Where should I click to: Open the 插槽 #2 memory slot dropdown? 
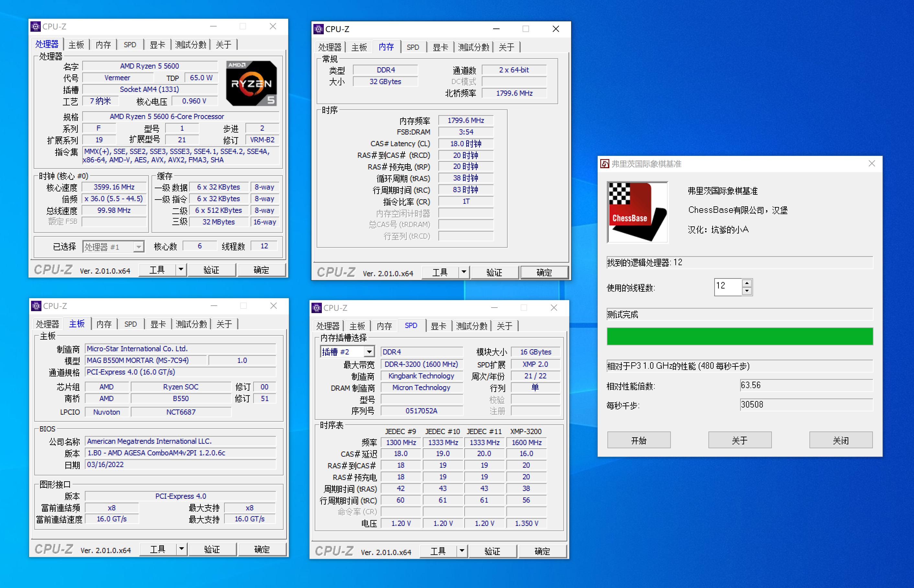tap(369, 352)
